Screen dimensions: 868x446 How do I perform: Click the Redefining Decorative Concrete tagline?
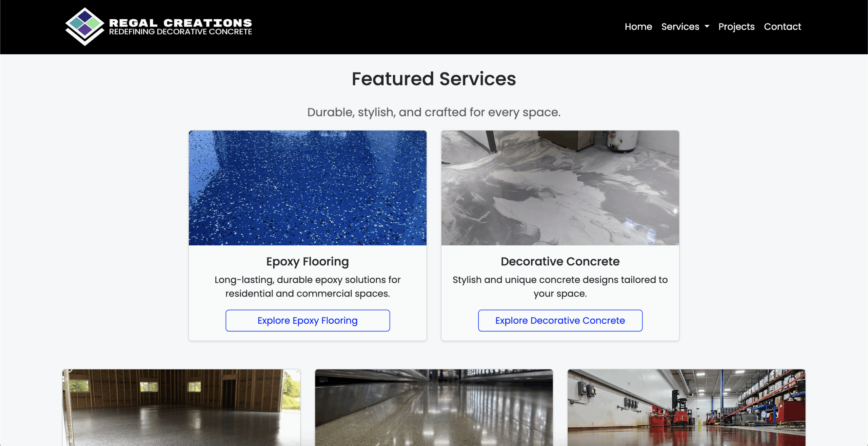pos(180,32)
